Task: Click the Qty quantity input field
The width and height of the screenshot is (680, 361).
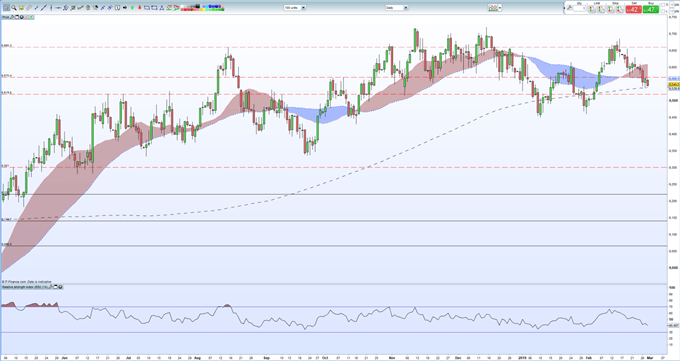Action: (579, 8)
